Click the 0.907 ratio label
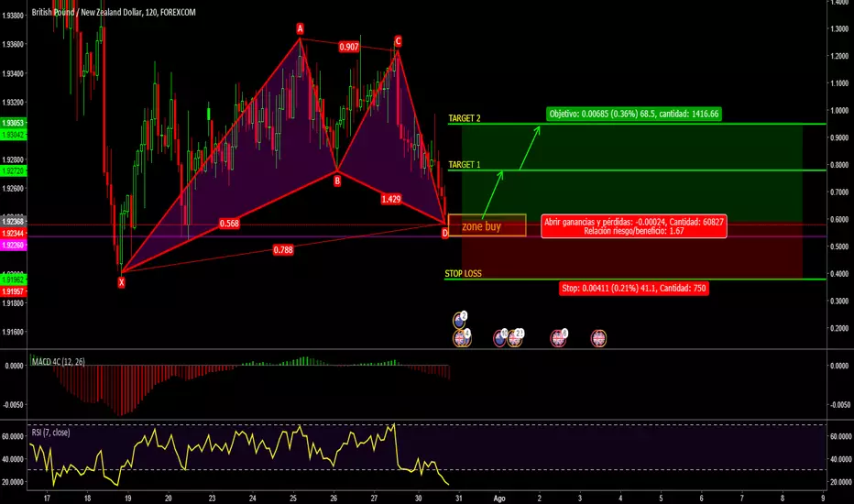Viewport: 854px width, 504px height. point(348,47)
